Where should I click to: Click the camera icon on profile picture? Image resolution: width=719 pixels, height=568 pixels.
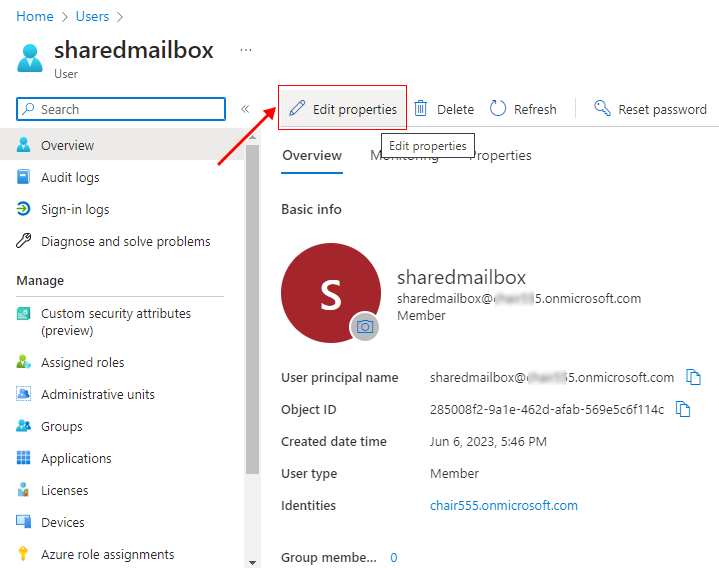coord(365,327)
